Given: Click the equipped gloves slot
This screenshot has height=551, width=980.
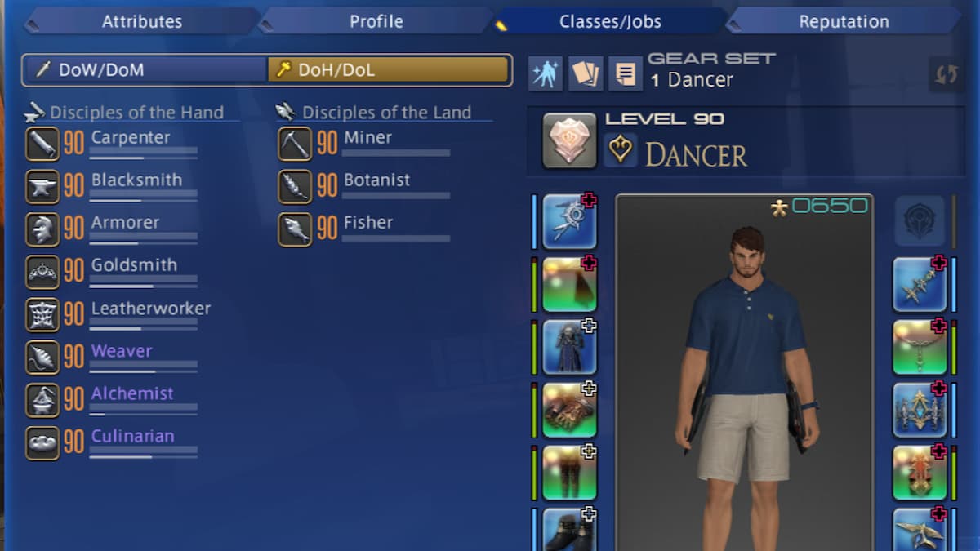Looking at the screenshot, I should click(569, 410).
